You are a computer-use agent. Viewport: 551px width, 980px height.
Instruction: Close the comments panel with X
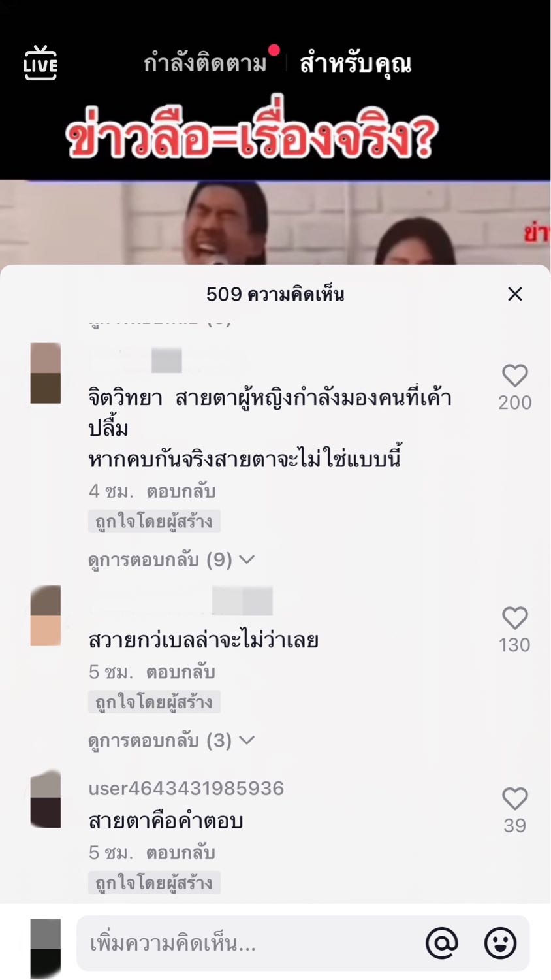click(515, 294)
